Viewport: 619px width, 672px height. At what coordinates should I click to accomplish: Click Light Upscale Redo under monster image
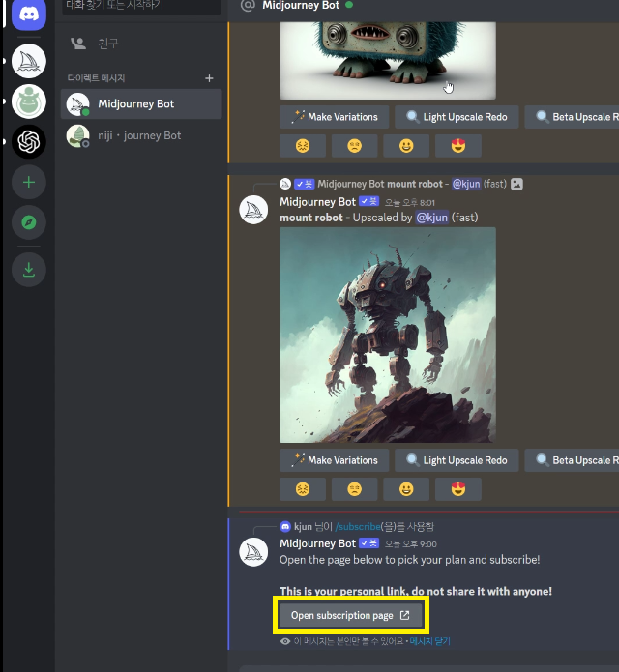tap(457, 117)
